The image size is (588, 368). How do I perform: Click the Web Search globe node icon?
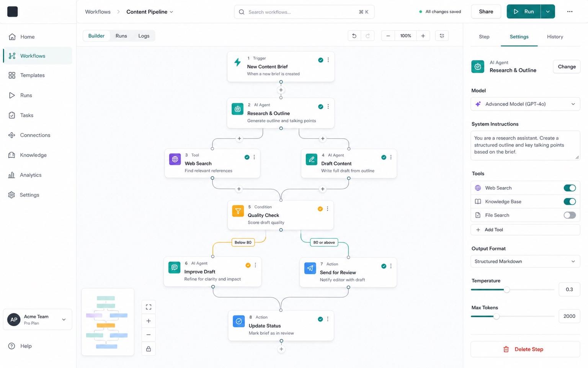pyautogui.click(x=175, y=159)
